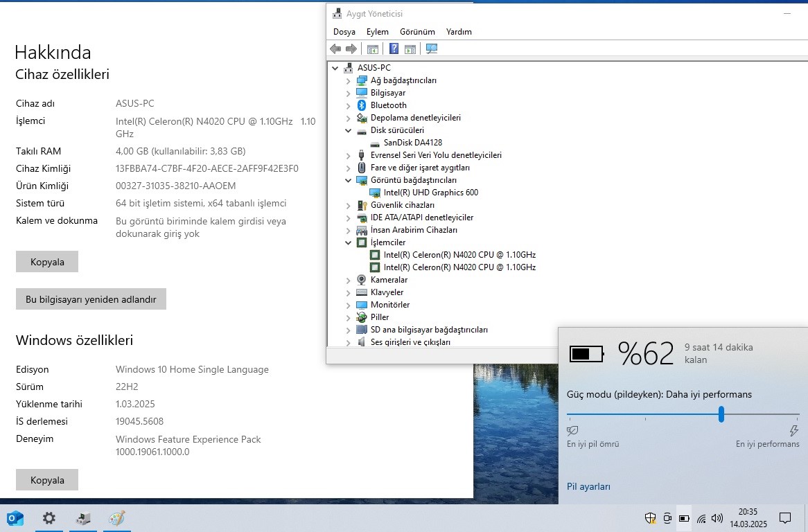This screenshot has width=808, height=532.
Task: Expand the Bilgisayar category
Action: click(x=348, y=94)
